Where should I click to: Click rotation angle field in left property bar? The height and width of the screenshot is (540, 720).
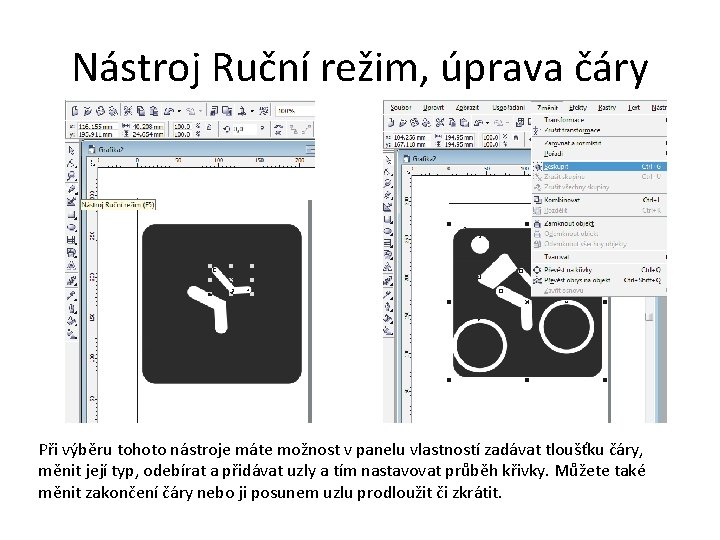[245, 129]
